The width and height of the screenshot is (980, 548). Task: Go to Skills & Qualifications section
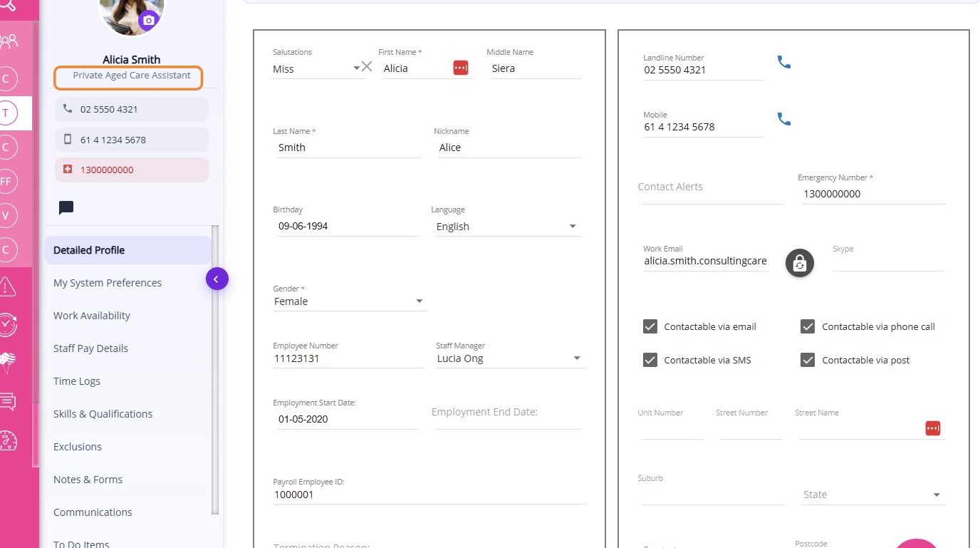[x=103, y=414]
